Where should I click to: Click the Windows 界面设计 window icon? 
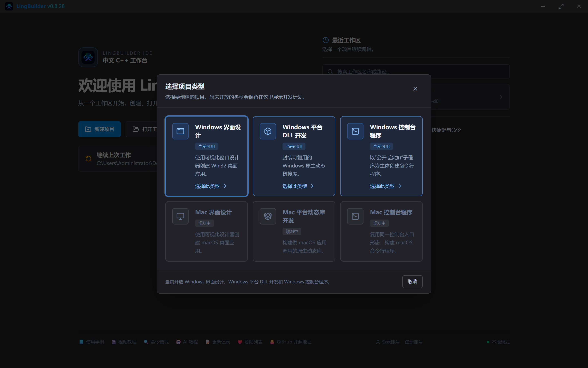[180, 131]
